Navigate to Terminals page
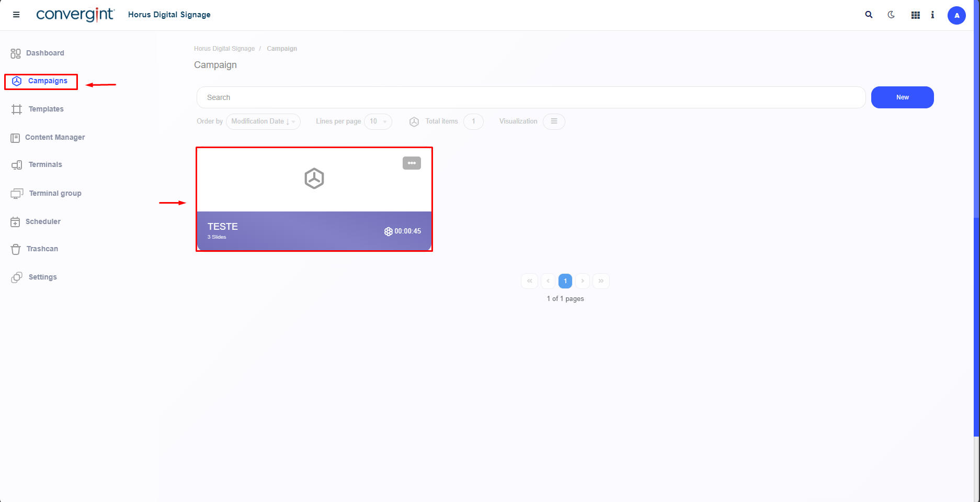The height and width of the screenshot is (502, 980). coord(45,164)
